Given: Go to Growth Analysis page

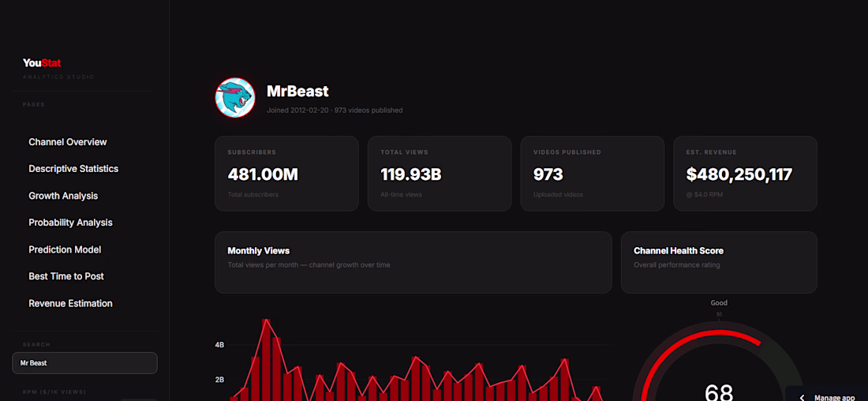Looking at the screenshot, I should pos(63,196).
